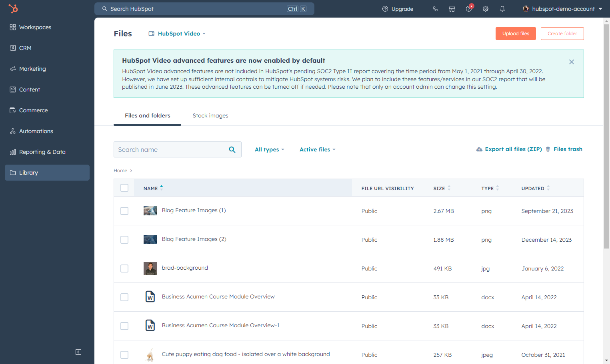This screenshot has height=364, width=610.
Task: Click the search magnifier in Search name
Action: pyautogui.click(x=232, y=149)
